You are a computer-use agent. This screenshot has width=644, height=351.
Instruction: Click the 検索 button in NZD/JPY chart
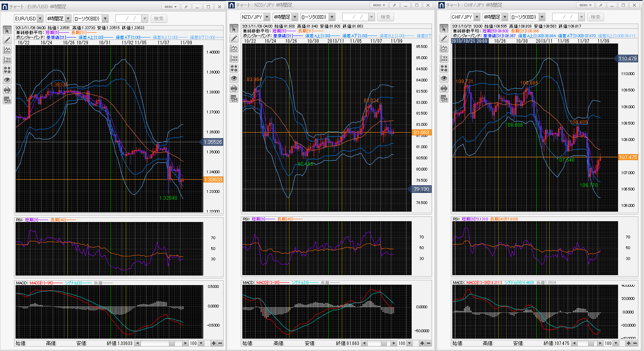pyautogui.click(x=385, y=17)
